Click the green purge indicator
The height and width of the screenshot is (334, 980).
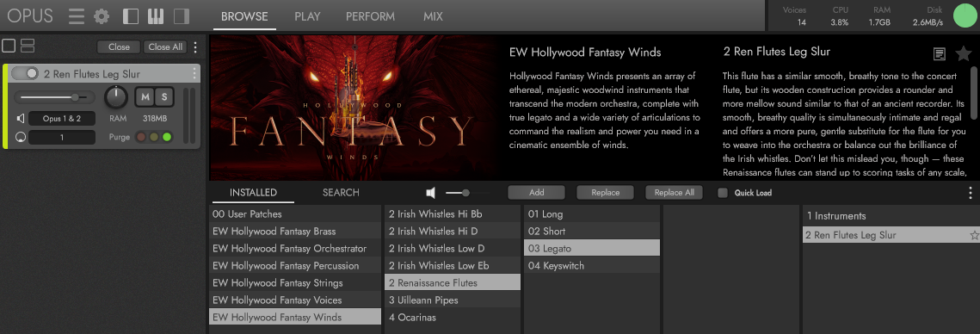[x=166, y=137]
